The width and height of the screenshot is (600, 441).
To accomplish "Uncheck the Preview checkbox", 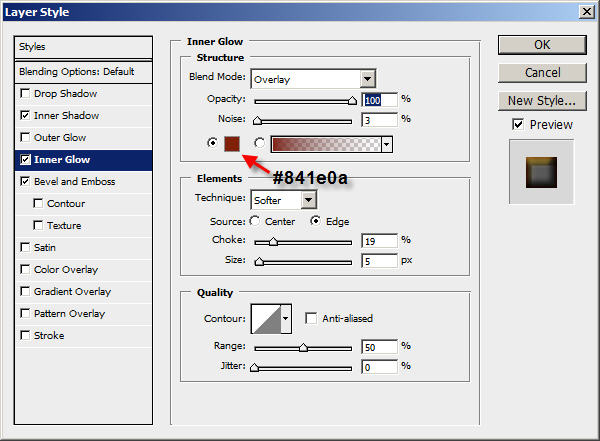I will point(518,124).
